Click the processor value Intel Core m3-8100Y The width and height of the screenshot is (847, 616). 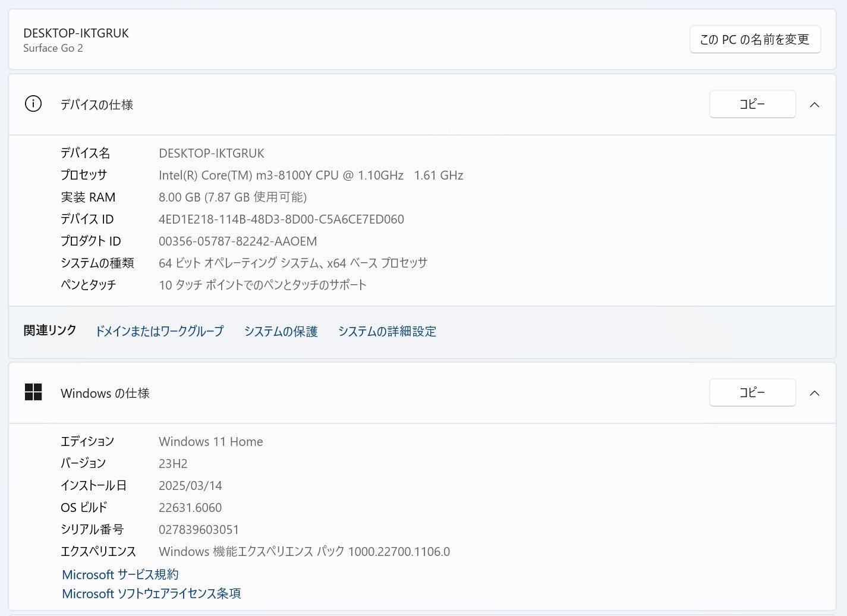tap(310, 175)
